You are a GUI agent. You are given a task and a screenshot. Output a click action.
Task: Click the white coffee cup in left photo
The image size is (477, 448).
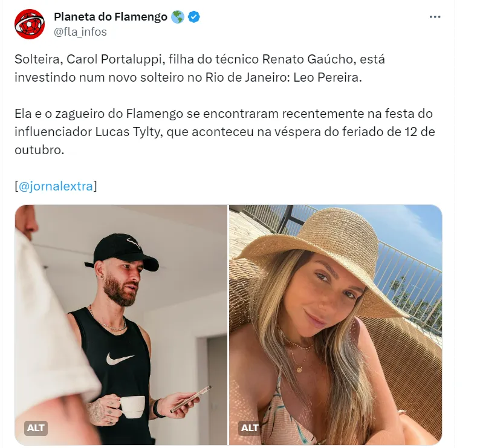131,407
